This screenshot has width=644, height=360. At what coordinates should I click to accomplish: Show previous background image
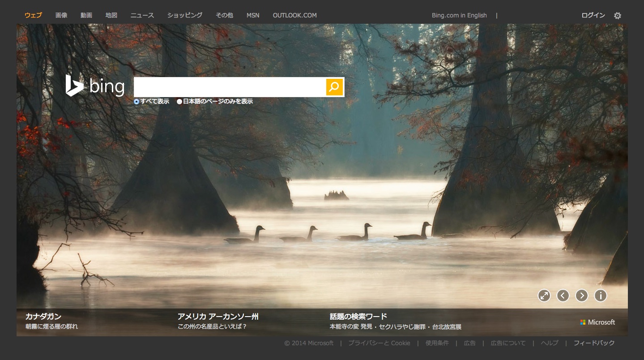[x=563, y=296]
